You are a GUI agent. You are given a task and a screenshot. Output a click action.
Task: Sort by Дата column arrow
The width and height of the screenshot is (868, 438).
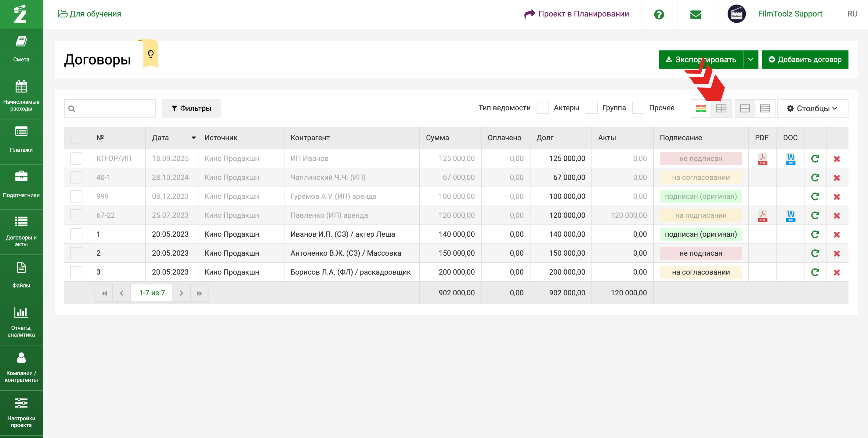(193, 138)
